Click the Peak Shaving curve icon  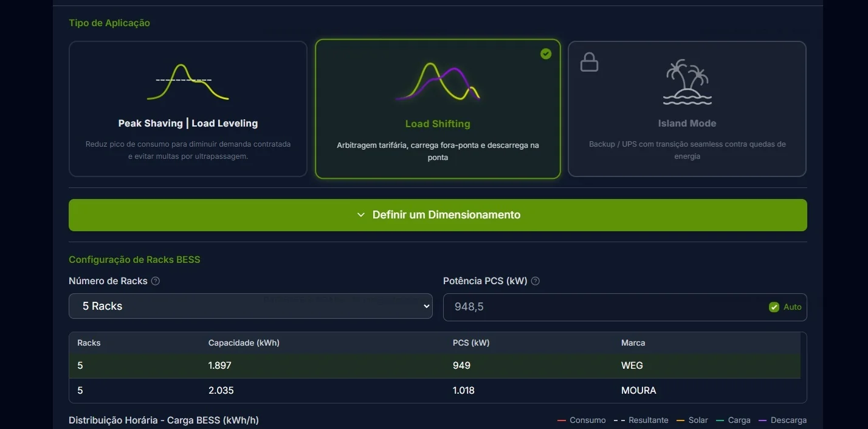click(x=188, y=82)
